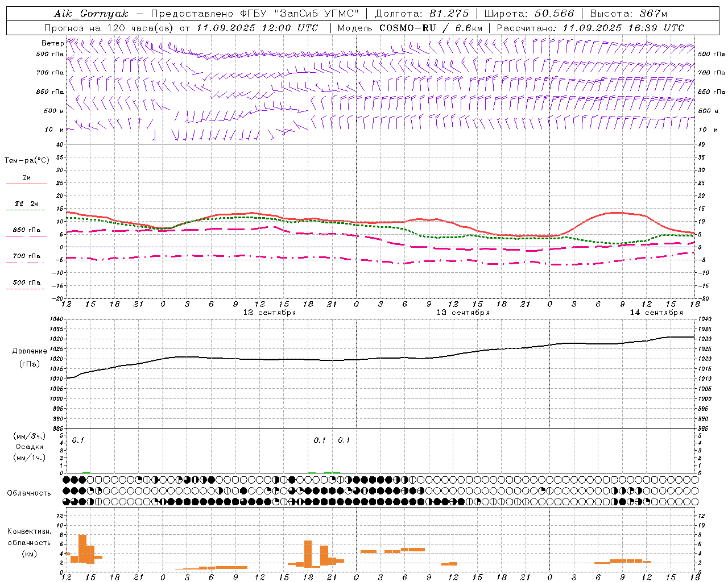This screenshot has height=582, width=728.
Task: Click the station title "Alk_Gornyak"
Action: (x=91, y=14)
